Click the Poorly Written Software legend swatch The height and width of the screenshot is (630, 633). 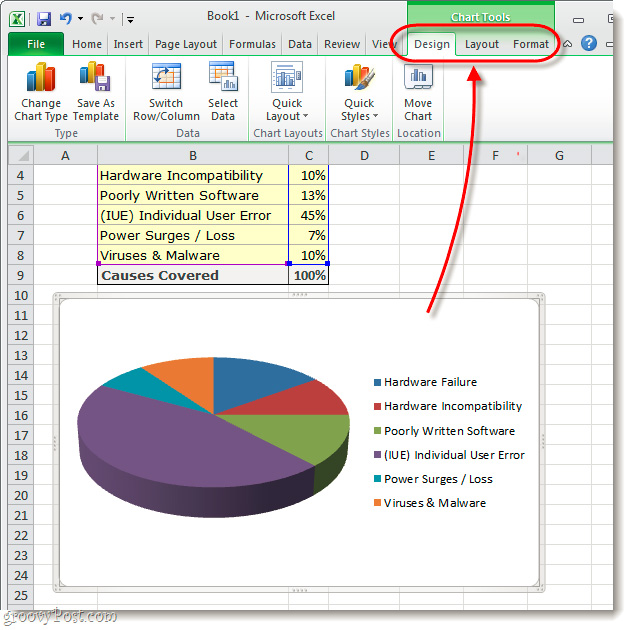click(377, 431)
